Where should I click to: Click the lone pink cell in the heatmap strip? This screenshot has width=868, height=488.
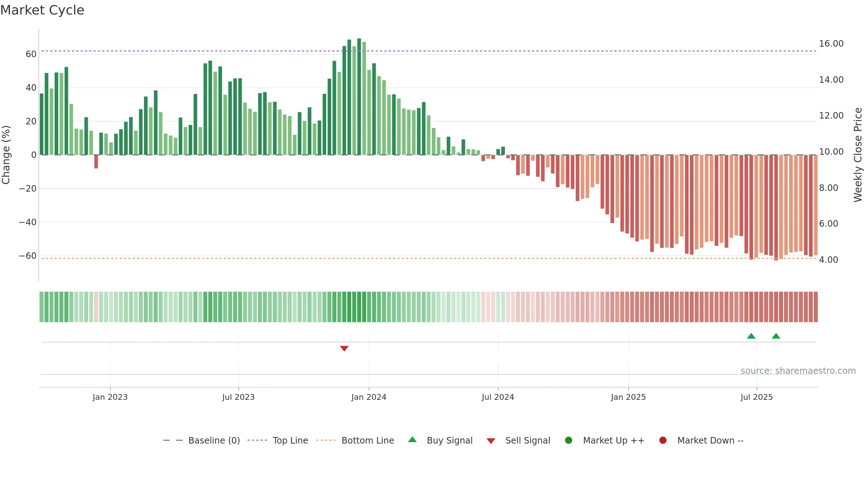tap(96, 307)
